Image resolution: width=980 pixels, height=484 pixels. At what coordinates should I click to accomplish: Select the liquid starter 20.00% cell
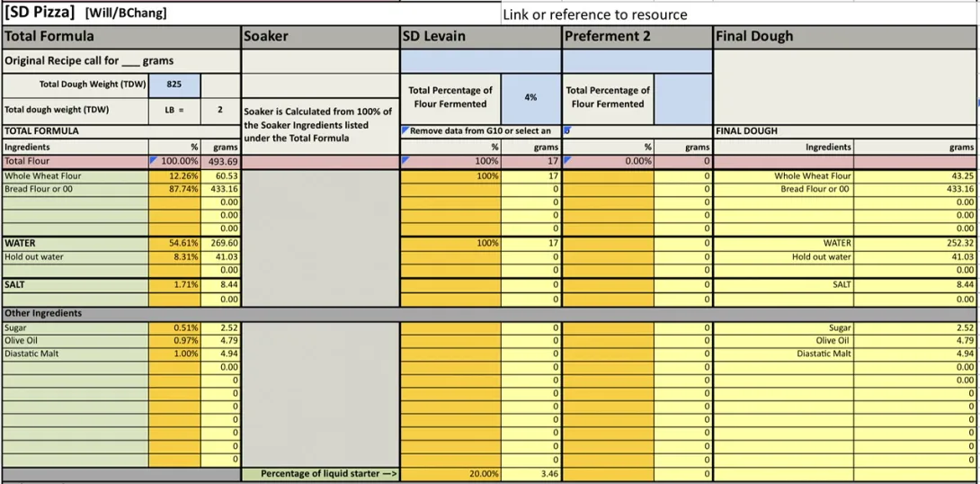click(450, 473)
